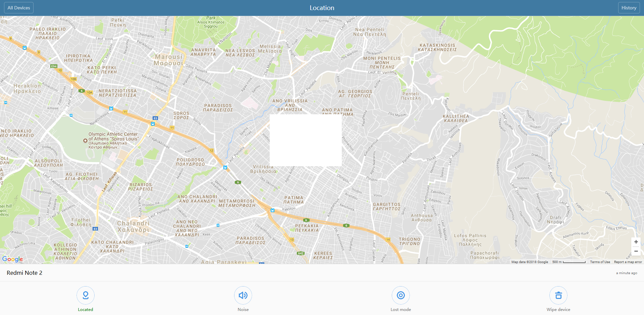Click the Nea Penteli map label
The image size is (644, 315).
coord(370,32)
